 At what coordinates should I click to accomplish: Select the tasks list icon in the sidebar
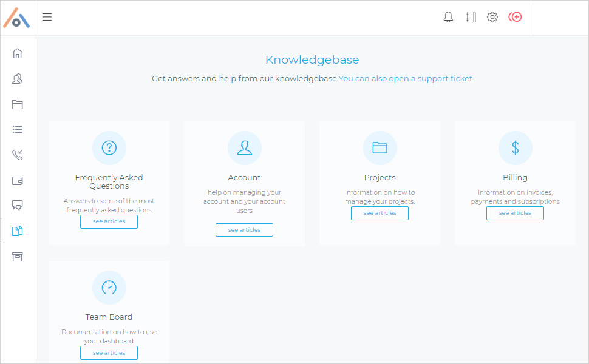(x=18, y=129)
